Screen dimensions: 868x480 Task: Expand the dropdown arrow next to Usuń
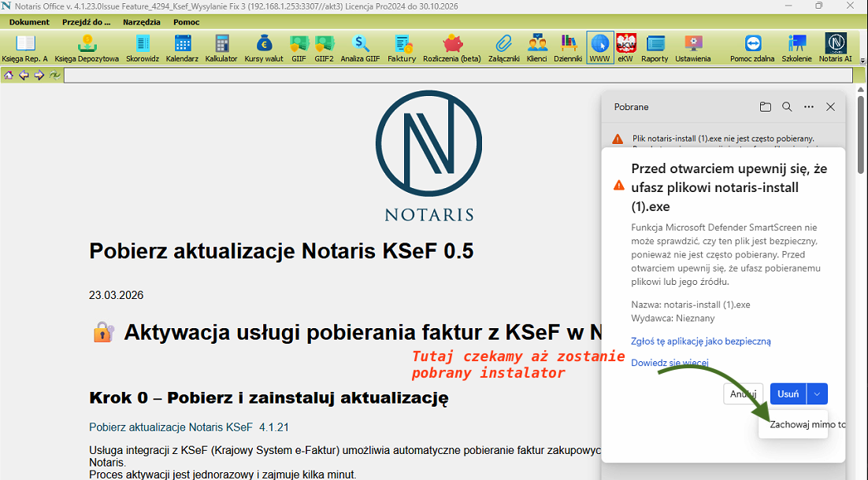tap(818, 394)
